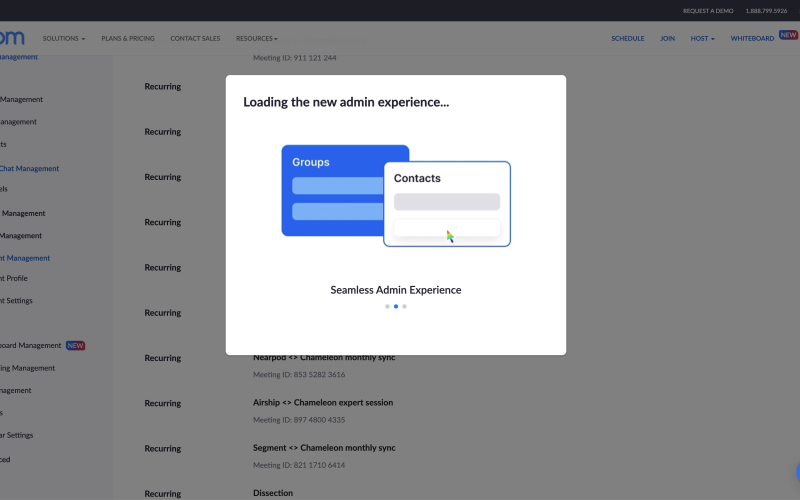Click the Schedule link in the header
Screen dimensions: 800x500
tap(627, 38)
